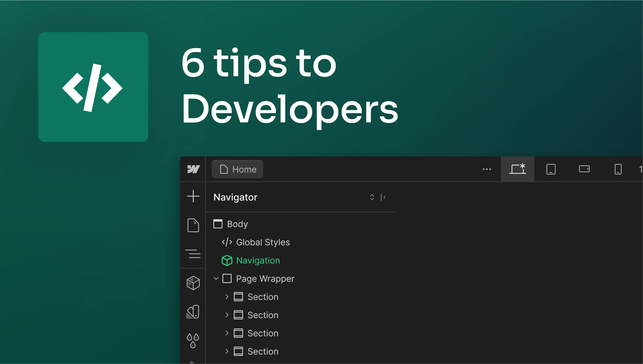Viewport: 643px width, 364px height.
Task: Select the Navigation component in the tree
Action: [258, 260]
